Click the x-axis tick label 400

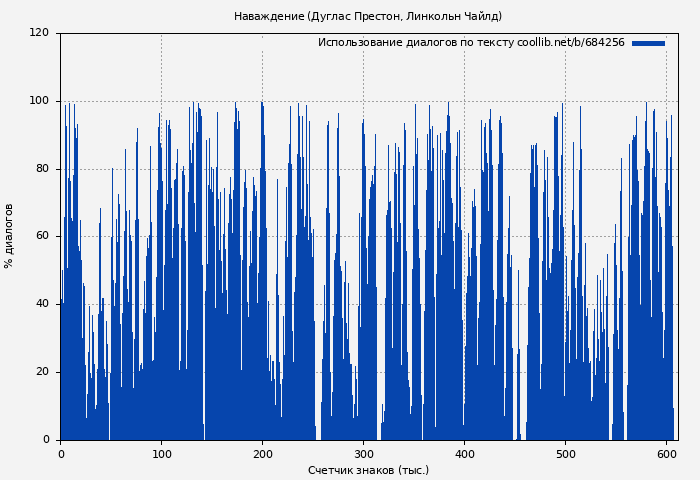464,454
